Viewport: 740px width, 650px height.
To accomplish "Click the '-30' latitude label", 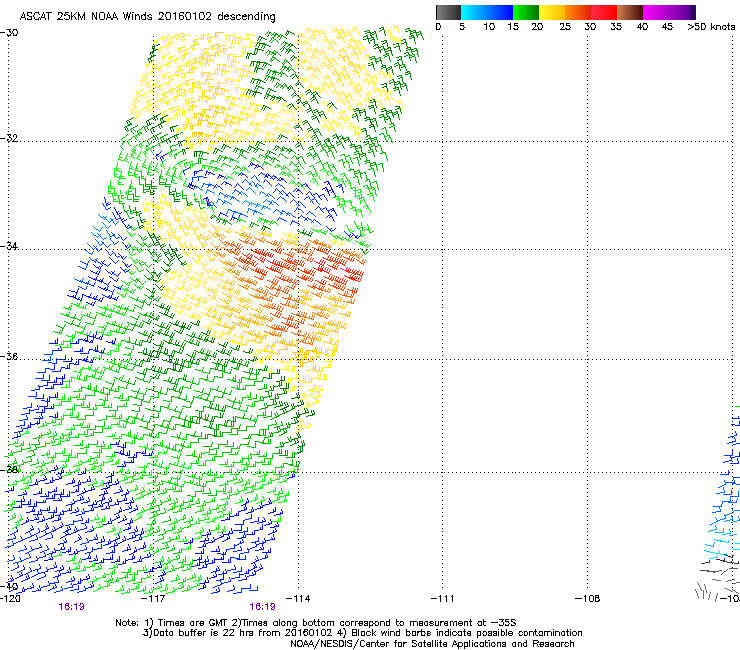I will coord(9,33).
